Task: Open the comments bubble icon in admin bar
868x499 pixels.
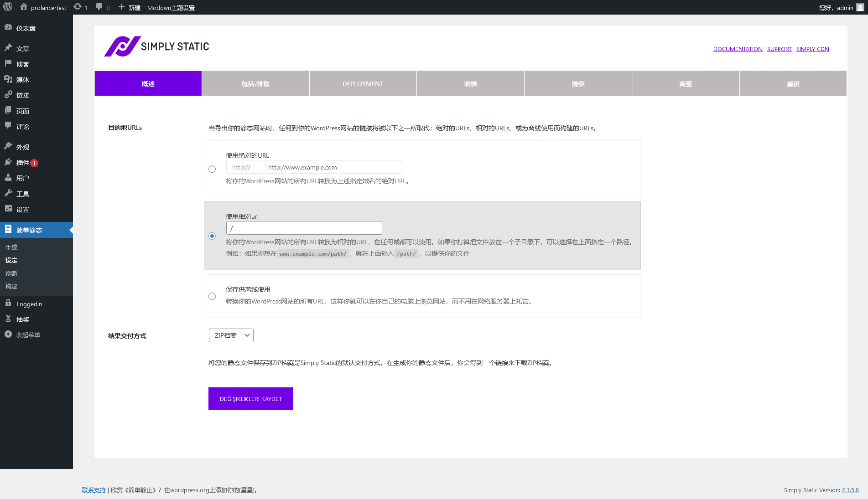Action: (x=99, y=7)
